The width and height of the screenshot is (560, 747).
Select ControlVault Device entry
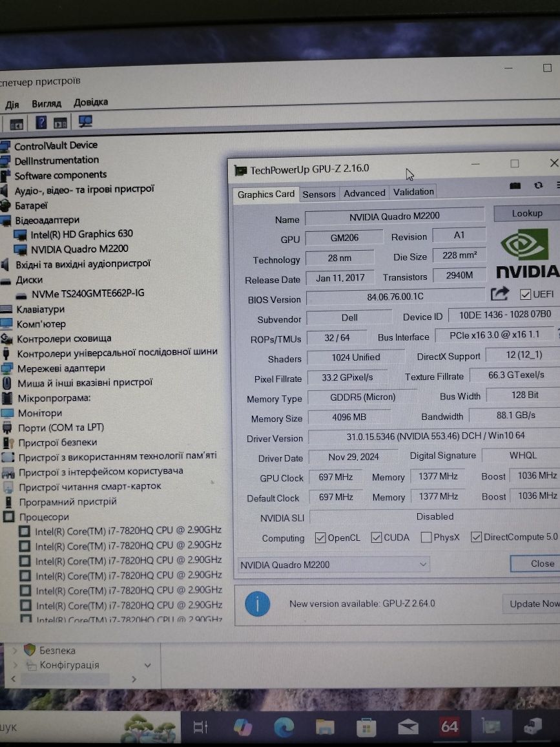[x=56, y=145]
